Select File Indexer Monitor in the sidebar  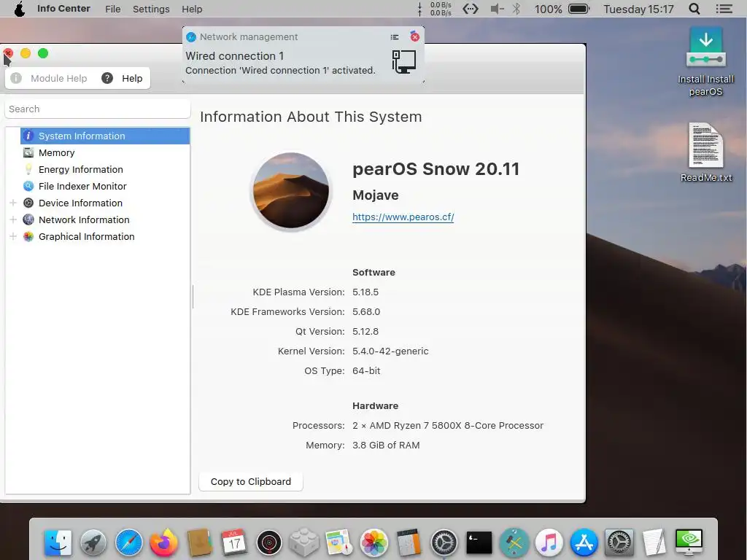105,186
